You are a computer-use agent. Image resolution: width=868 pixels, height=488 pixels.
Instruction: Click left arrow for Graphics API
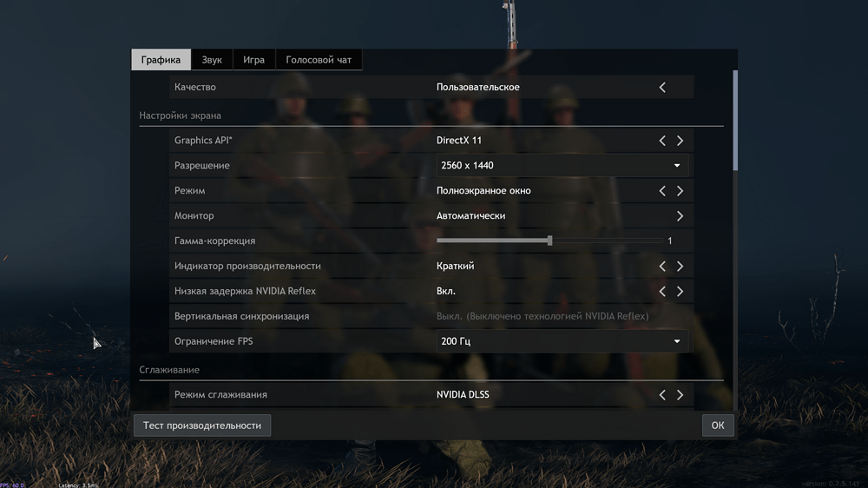tap(662, 141)
